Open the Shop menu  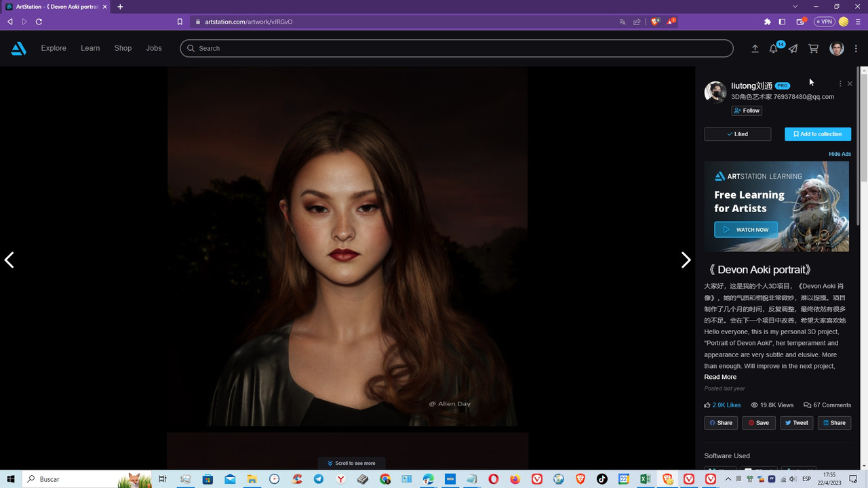pyautogui.click(x=123, y=48)
